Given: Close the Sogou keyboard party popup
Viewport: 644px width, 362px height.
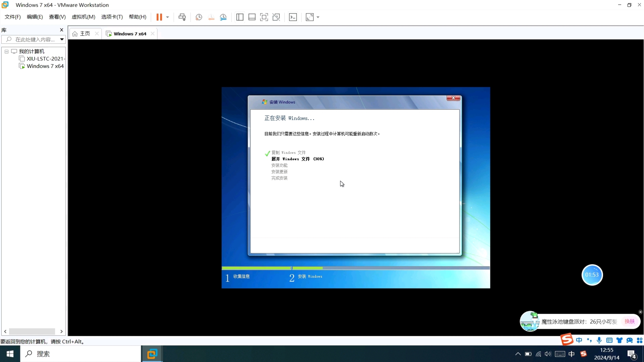Looking at the screenshot, I should pos(640,312).
